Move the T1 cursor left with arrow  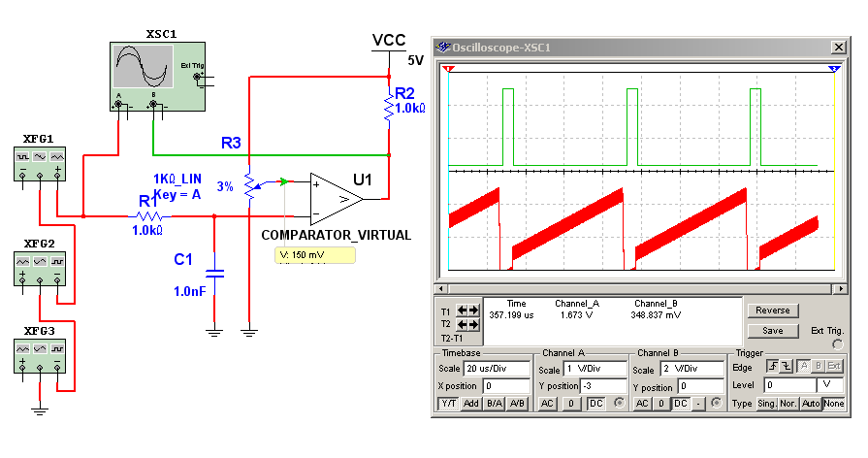tap(463, 310)
